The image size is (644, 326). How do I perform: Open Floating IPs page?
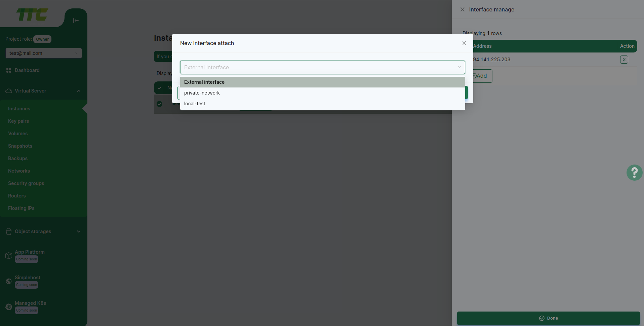point(21,208)
